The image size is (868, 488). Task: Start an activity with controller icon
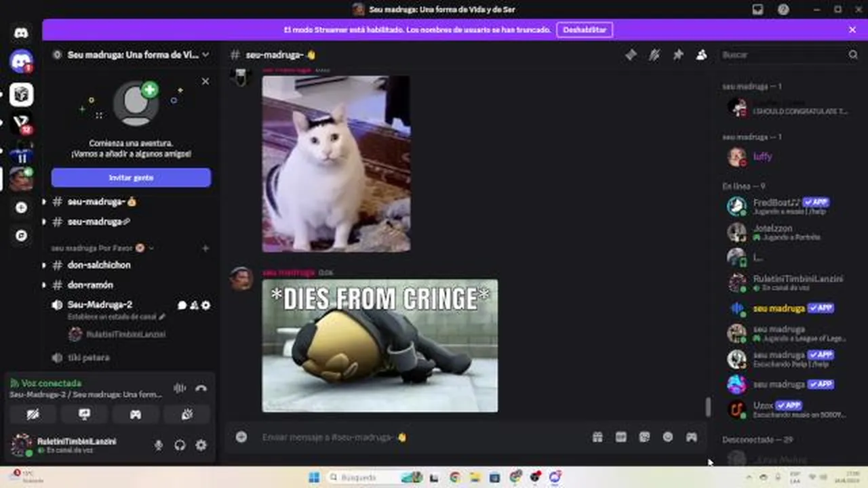point(136,414)
